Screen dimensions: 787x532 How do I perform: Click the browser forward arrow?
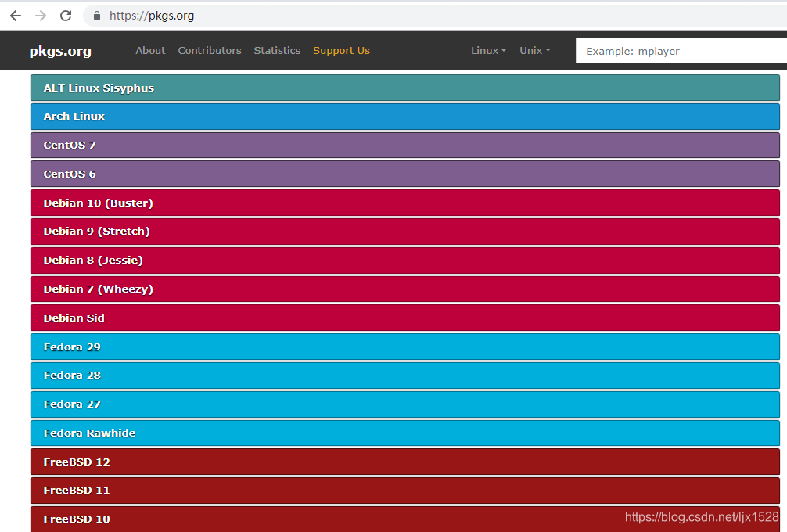click(41, 16)
